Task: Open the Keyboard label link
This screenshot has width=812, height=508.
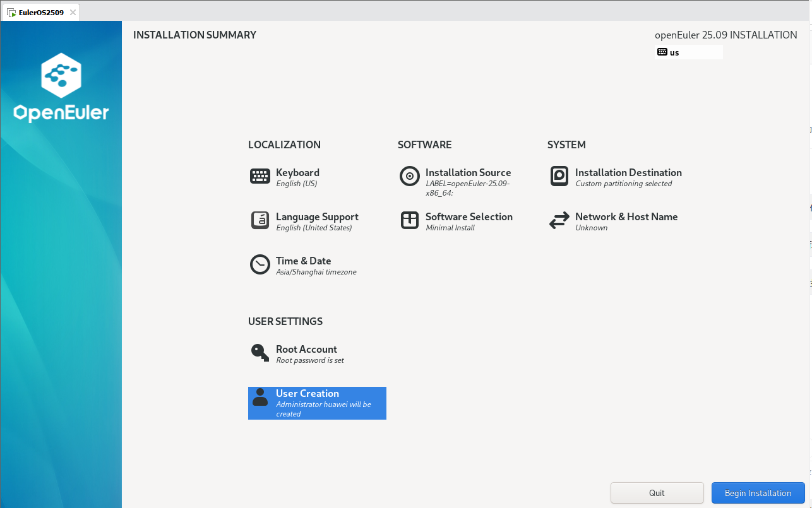Action: pos(297,172)
